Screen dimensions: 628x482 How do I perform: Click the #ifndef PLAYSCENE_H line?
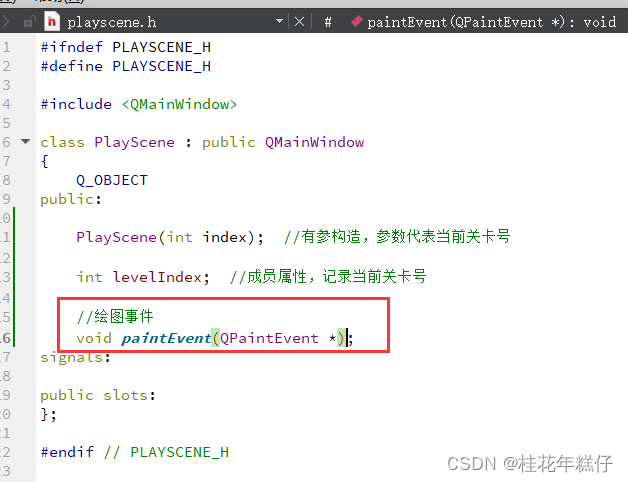pos(126,47)
